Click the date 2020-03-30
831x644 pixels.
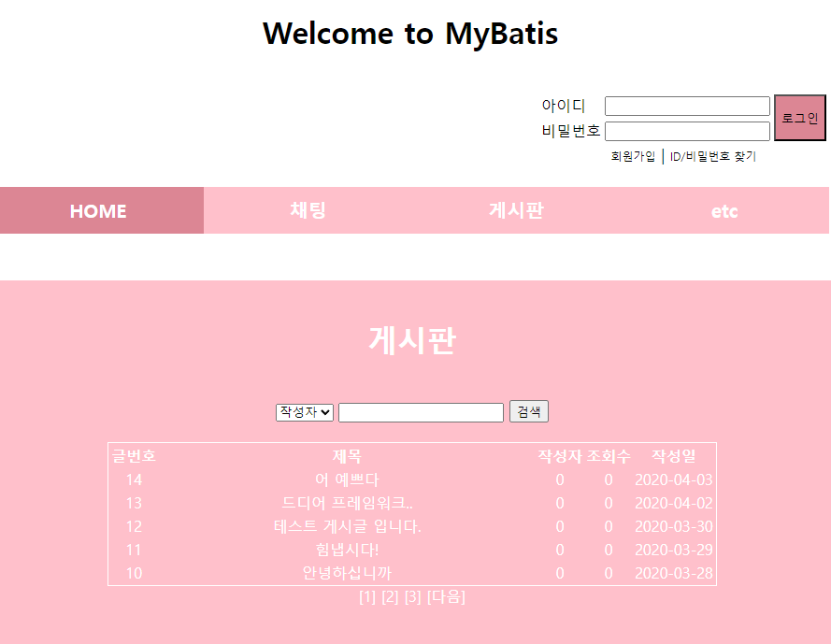pos(674,526)
